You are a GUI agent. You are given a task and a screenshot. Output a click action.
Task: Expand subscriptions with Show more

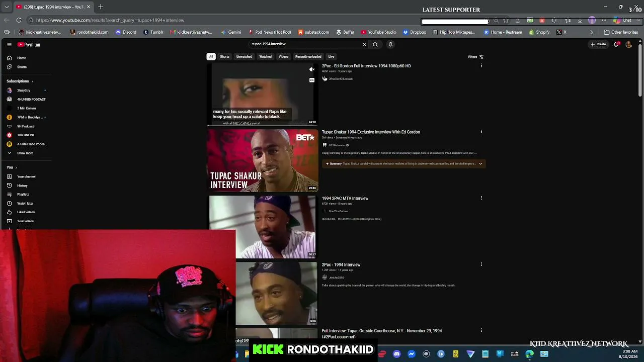(25, 153)
